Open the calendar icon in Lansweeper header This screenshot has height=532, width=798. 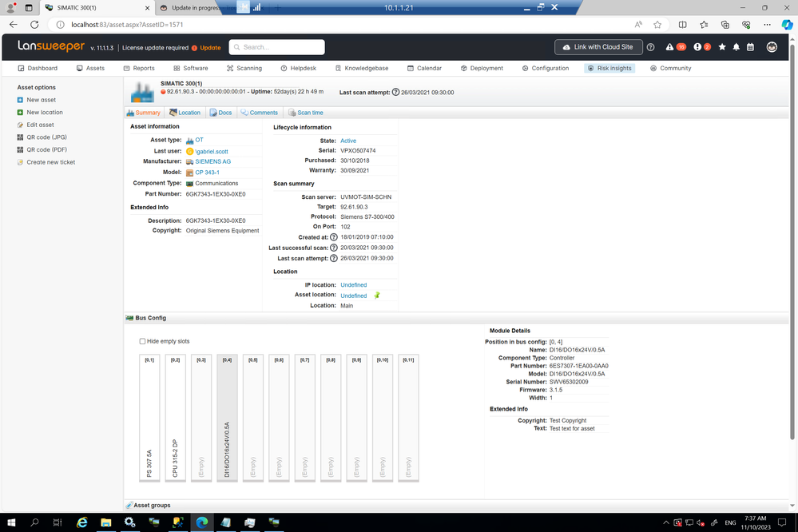pos(750,47)
